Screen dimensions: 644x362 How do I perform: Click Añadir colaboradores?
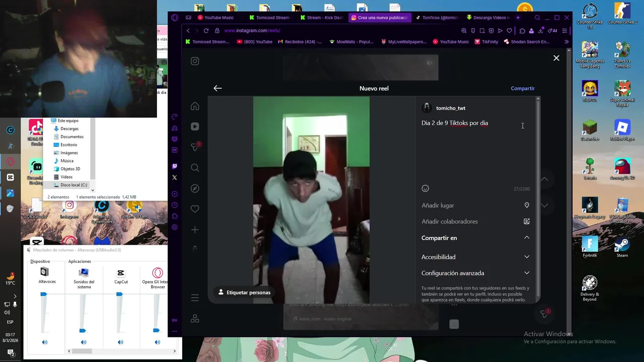(475, 221)
